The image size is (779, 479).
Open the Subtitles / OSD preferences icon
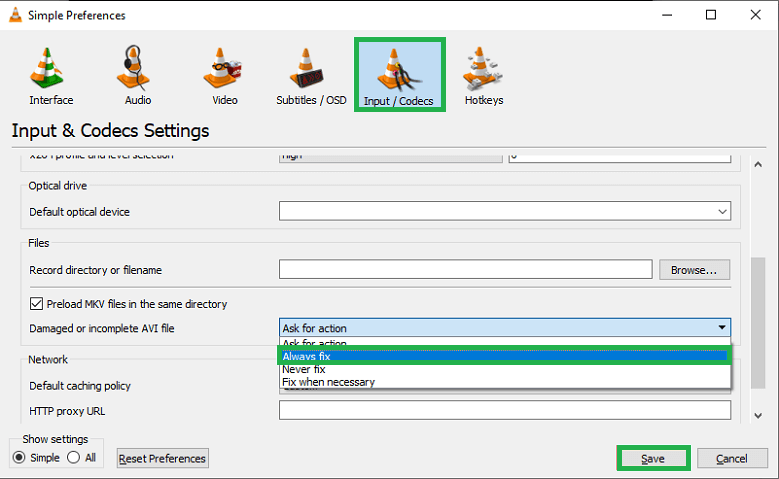pos(307,68)
